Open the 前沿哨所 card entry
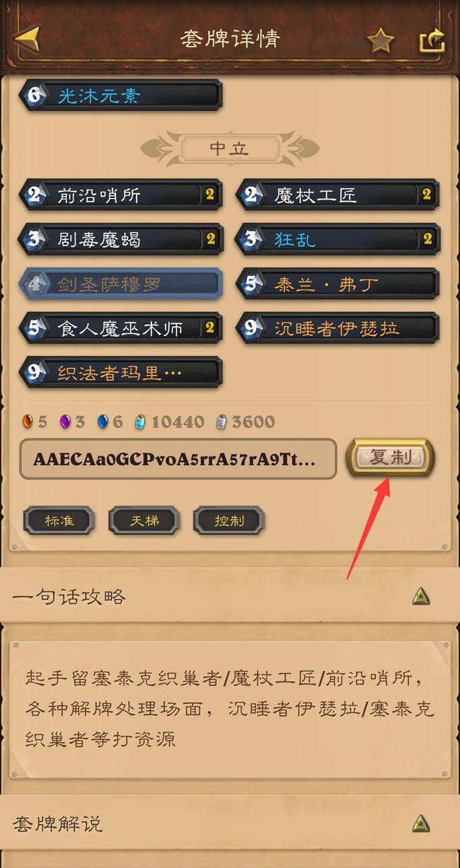 pyautogui.click(x=121, y=195)
